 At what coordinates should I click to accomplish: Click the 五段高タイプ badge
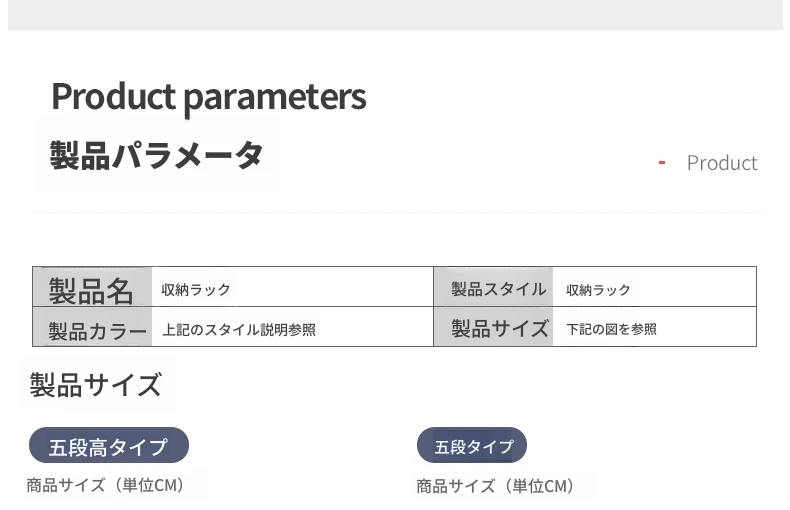(109, 446)
